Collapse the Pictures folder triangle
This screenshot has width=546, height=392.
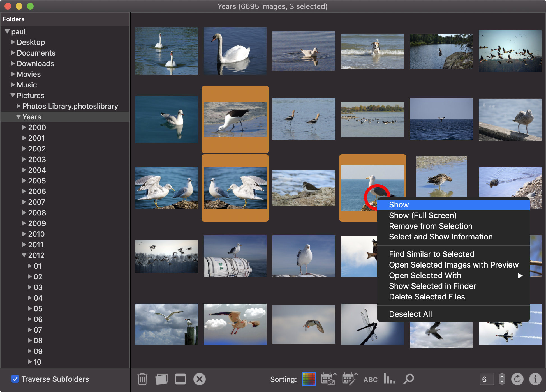[x=13, y=95]
